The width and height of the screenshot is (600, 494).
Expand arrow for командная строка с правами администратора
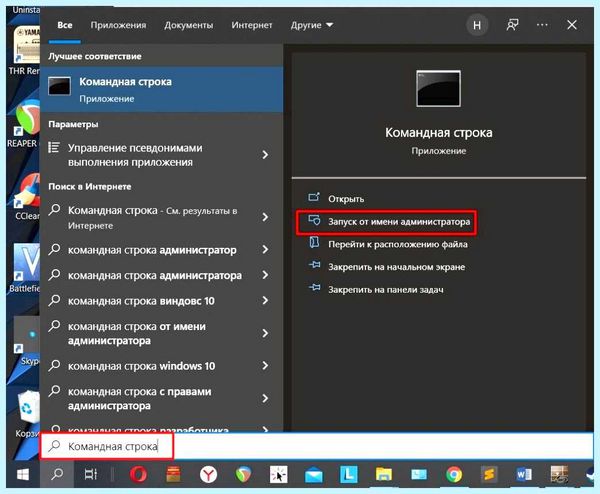265,398
